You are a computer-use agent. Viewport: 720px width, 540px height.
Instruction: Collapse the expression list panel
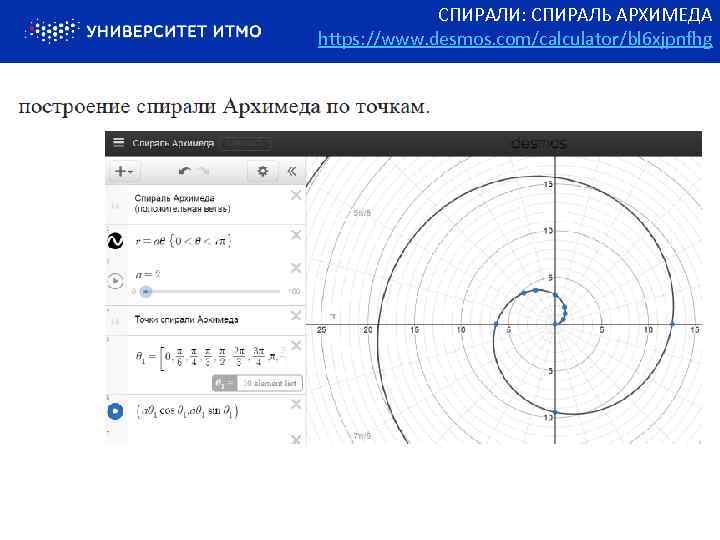pos(292,171)
